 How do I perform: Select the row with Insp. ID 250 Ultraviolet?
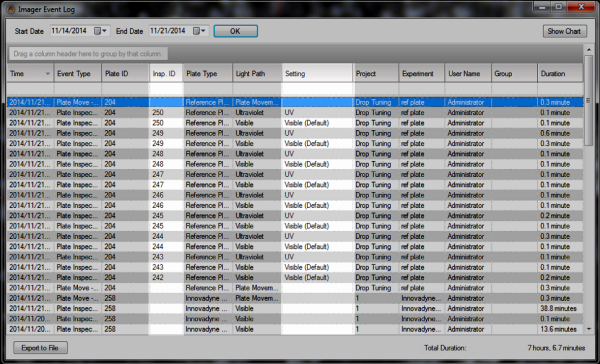(x=295, y=113)
